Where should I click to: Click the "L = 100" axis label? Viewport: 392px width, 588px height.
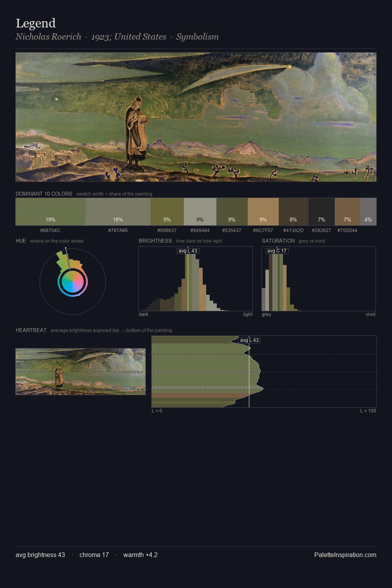[368, 411]
